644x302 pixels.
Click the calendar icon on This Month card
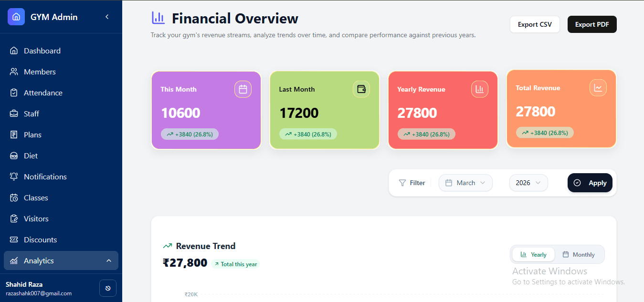click(243, 89)
